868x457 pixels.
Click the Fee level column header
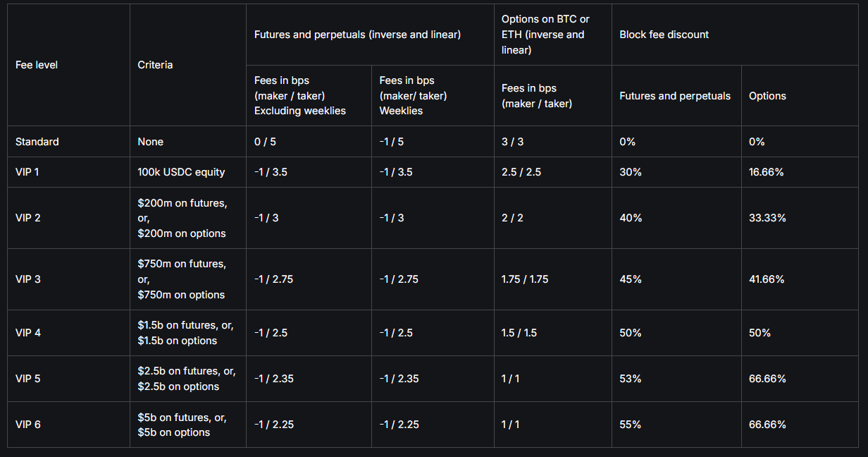pyautogui.click(x=37, y=65)
